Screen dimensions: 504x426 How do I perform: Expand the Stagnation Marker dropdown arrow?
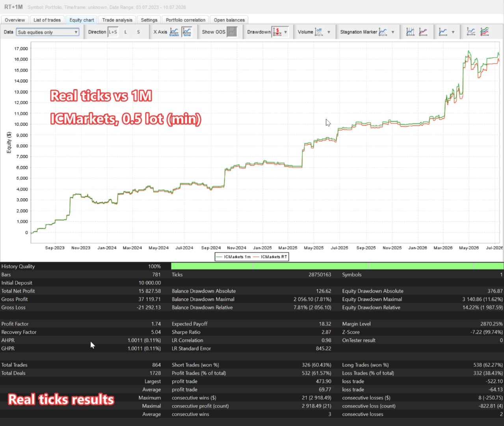pyautogui.click(x=393, y=32)
